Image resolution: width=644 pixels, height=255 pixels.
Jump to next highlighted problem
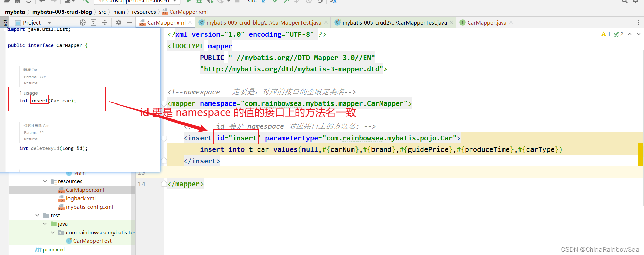pos(639,34)
